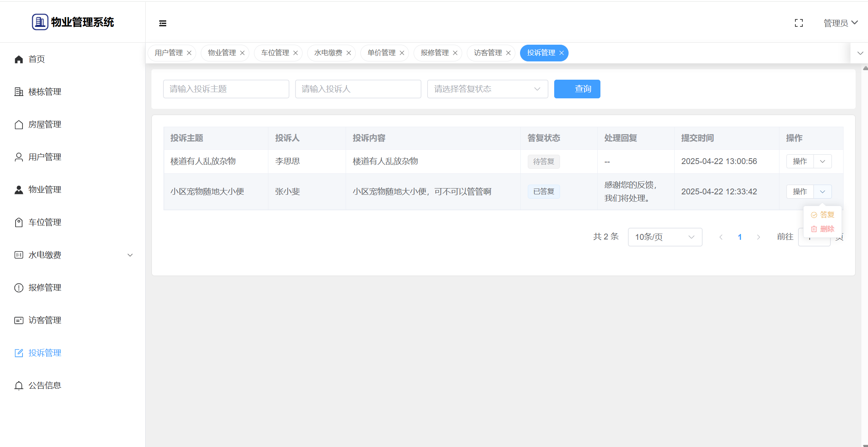Close the 水电缴费 tab
The height and width of the screenshot is (447, 868).
tap(349, 53)
